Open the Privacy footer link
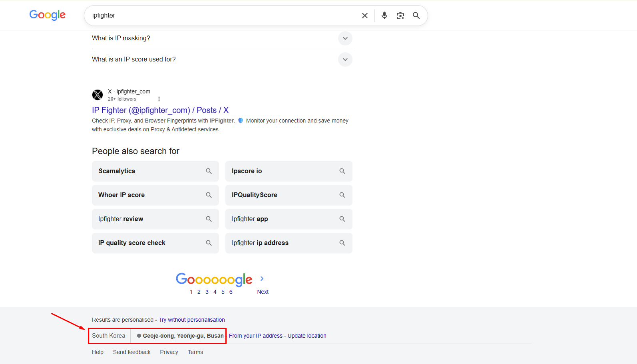 click(169, 352)
